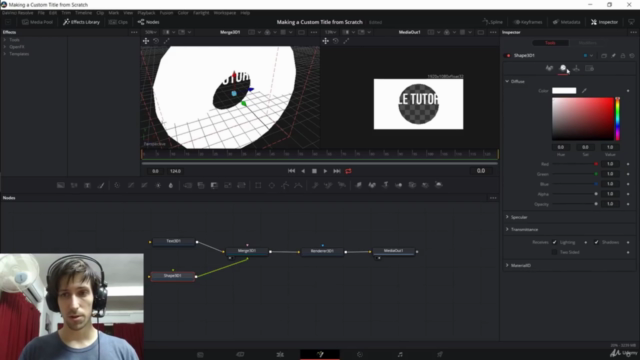
Task: Expand the MaterialID section
Action: [507, 265]
